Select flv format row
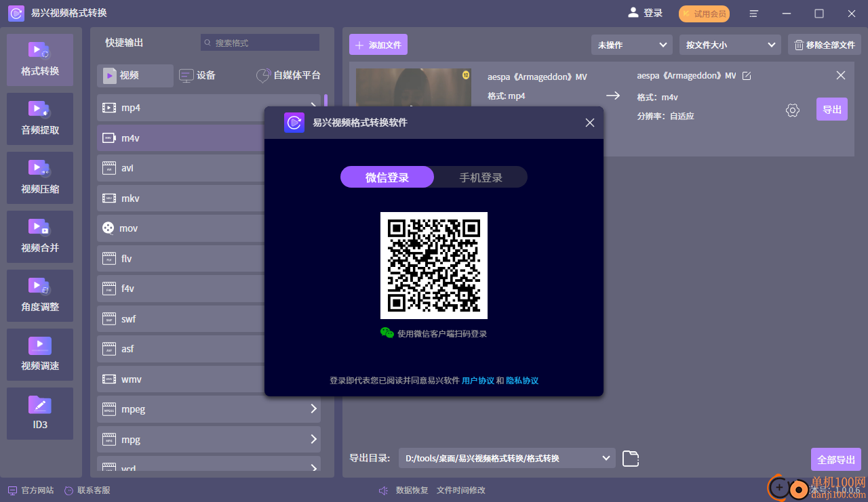The image size is (868, 502). point(209,259)
